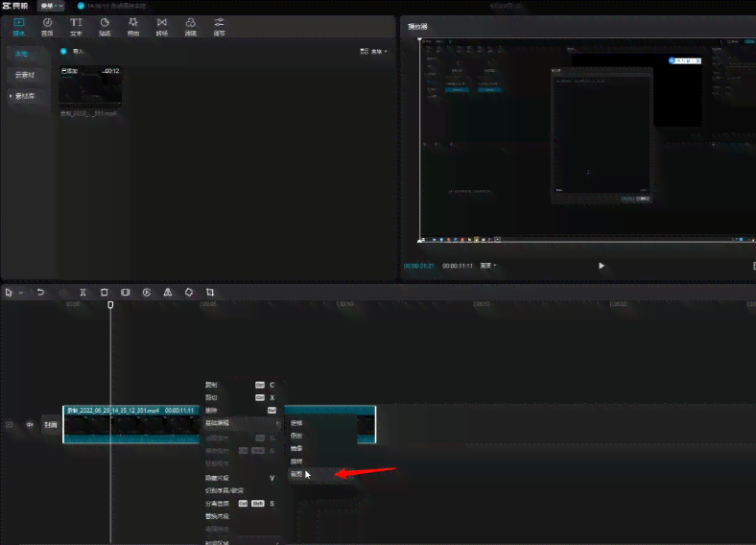The image size is (756, 545).
Task: Choose Replace clip (替换片段) in context menu
Action: tap(240, 516)
